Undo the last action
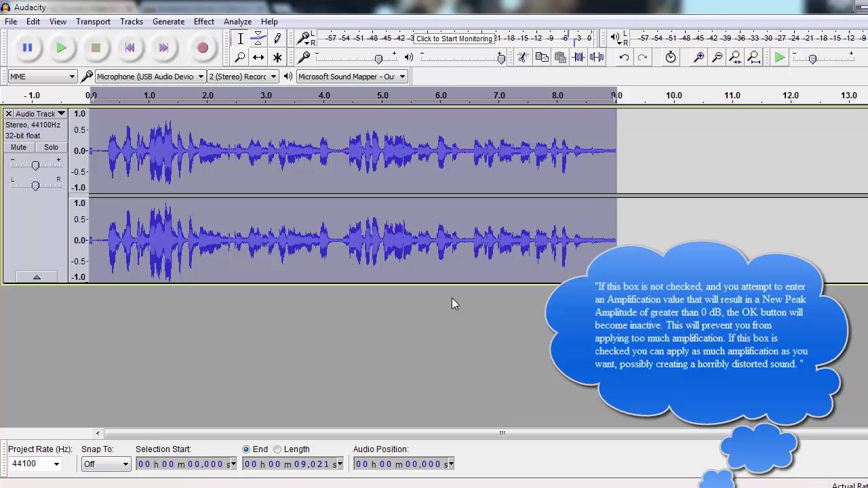The image size is (868, 488). pyautogui.click(x=624, y=58)
